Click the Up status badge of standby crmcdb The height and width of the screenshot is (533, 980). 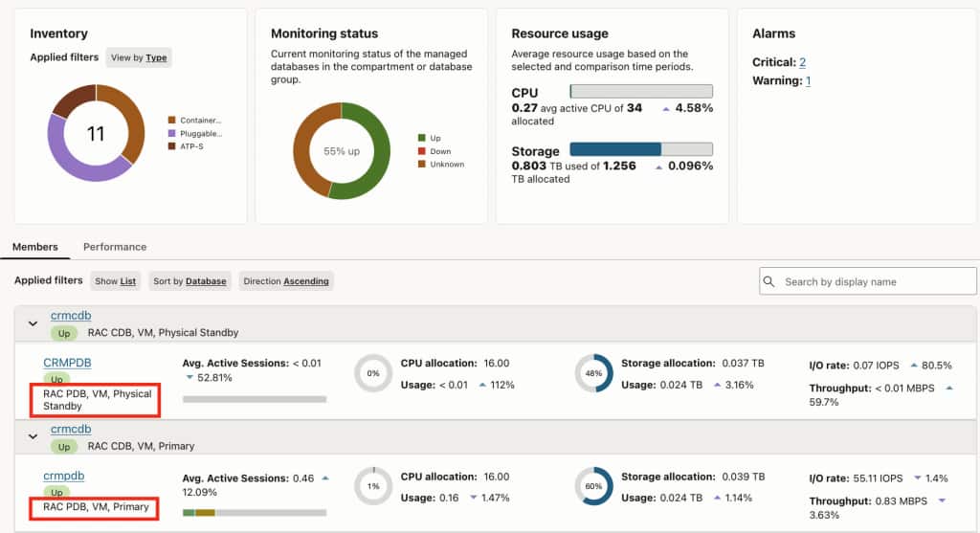click(64, 333)
